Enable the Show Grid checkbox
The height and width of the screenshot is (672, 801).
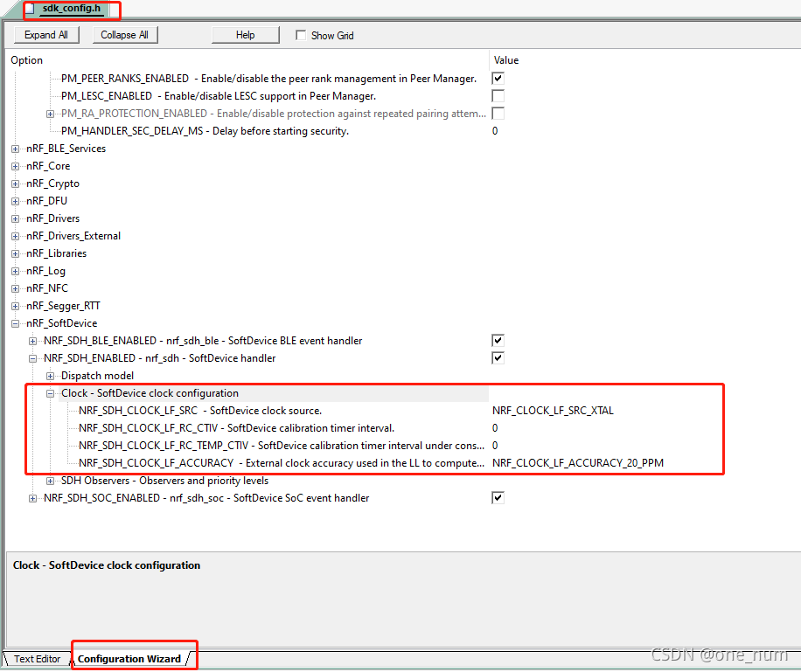(301, 35)
